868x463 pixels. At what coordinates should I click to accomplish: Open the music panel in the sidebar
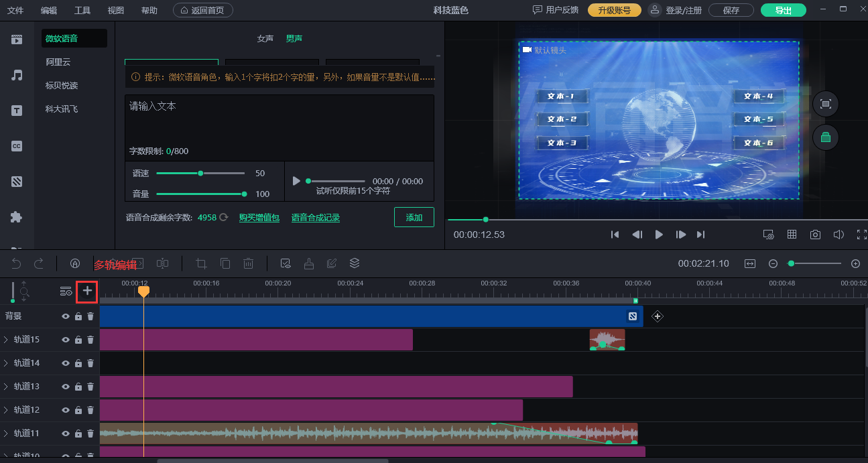click(x=16, y=75)
